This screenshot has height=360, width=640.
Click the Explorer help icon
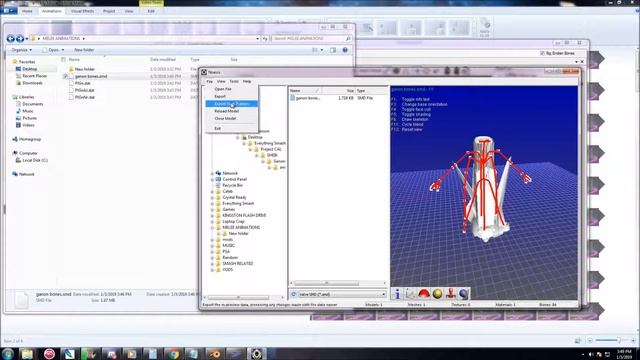pos(345,50)
